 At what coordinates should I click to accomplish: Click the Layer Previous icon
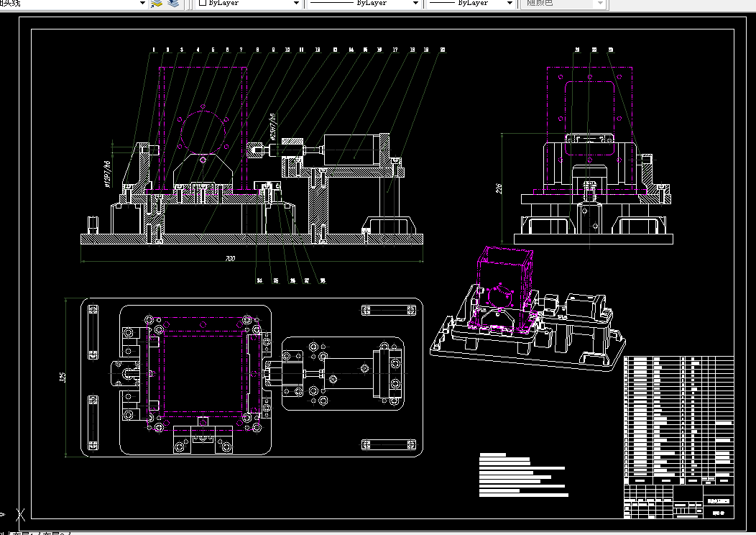[x=173, y=4]
